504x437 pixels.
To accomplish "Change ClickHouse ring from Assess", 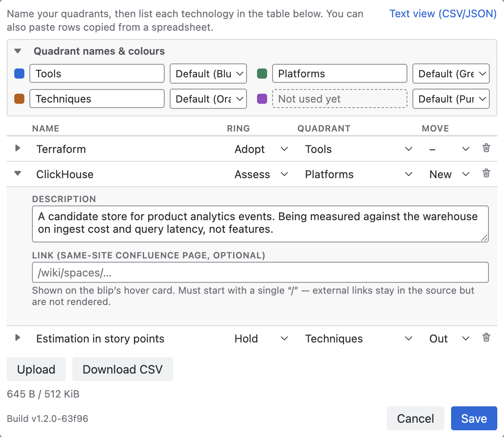I will pyautogui.click(x=261, y=174).
